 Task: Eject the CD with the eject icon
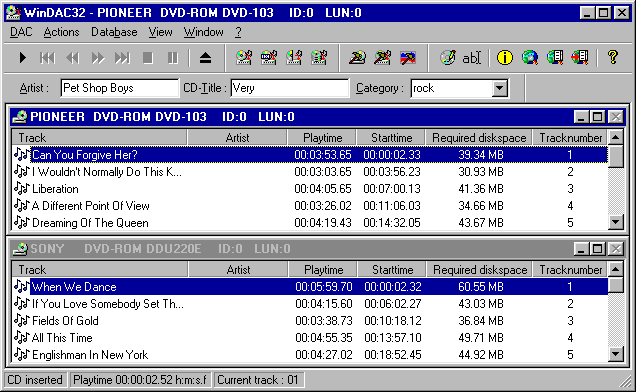coord(206,58)
